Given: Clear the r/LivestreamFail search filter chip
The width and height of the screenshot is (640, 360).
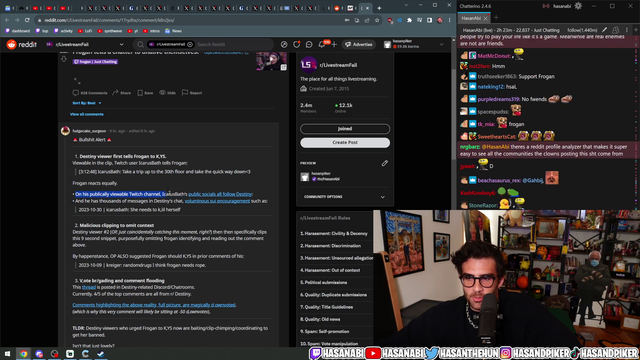Looking at the screenshot, I should tap(190, 44).
